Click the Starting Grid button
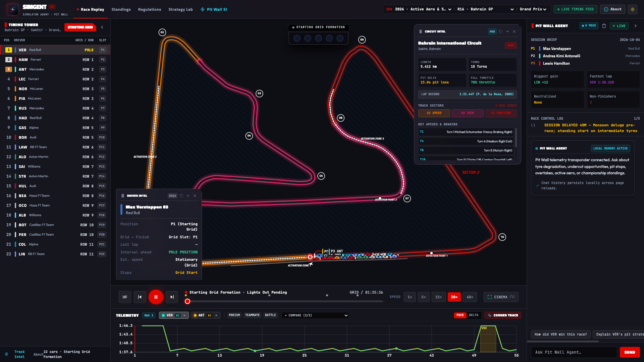 point(80,27)
